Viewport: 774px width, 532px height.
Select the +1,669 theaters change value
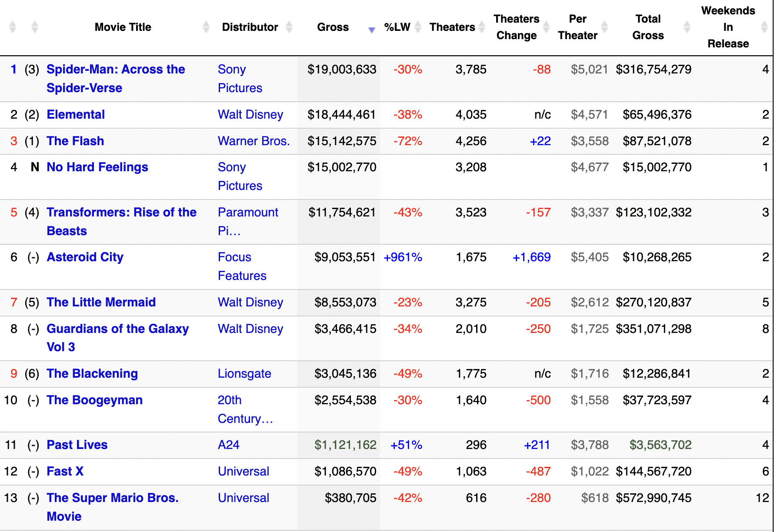click(531, 257)
